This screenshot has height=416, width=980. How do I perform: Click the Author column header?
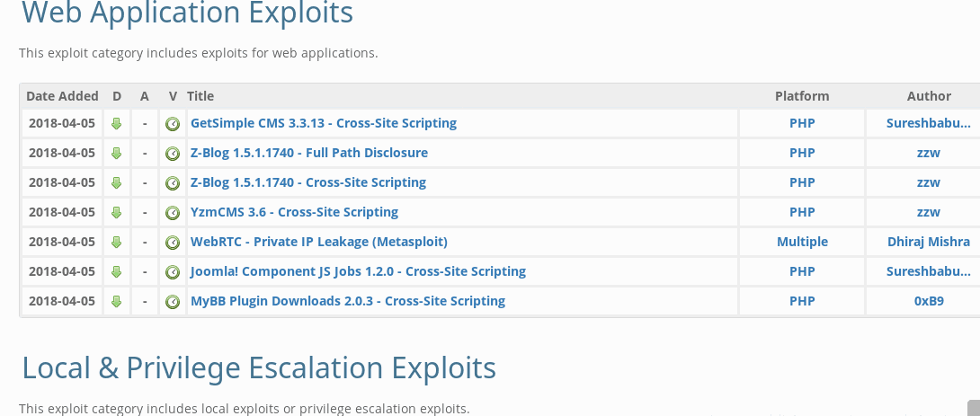[x=929, y=96]
